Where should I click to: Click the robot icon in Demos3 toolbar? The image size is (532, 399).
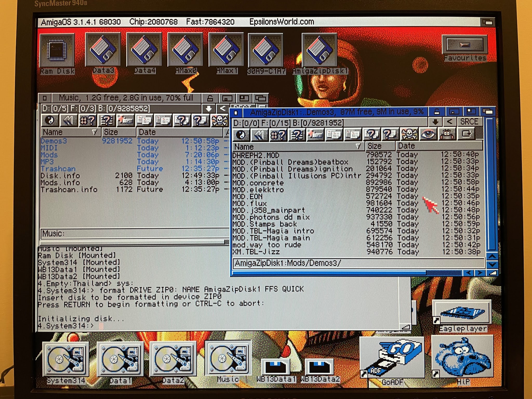tap(446, 134)
